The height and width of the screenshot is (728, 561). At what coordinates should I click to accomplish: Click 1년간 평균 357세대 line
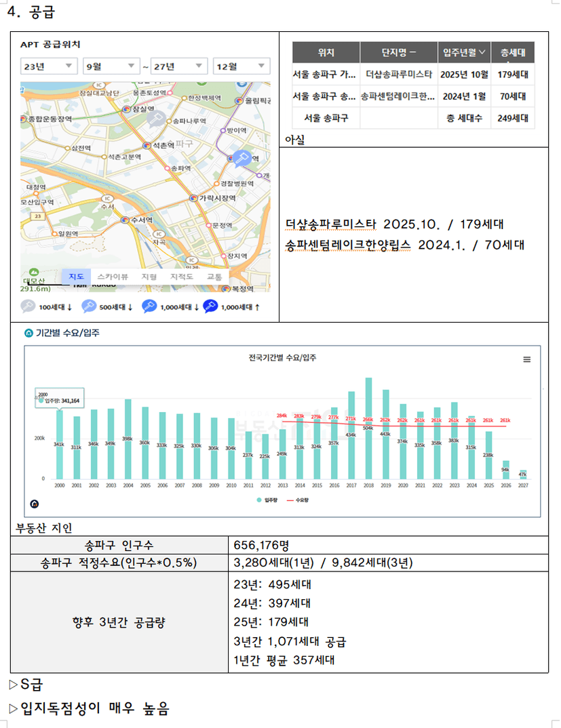(284, 660)
